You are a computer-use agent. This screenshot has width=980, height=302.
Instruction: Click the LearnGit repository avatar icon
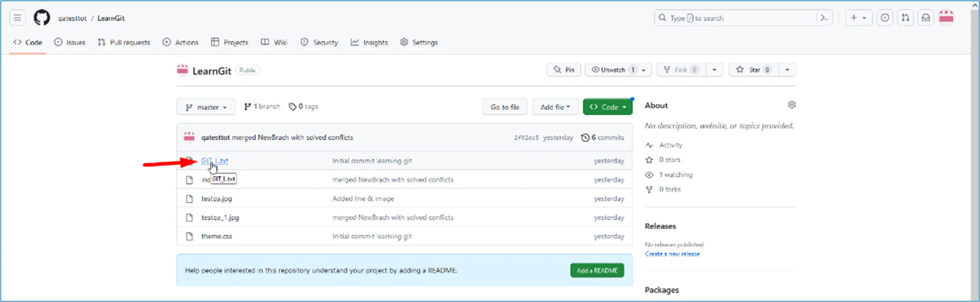point(182,70)
